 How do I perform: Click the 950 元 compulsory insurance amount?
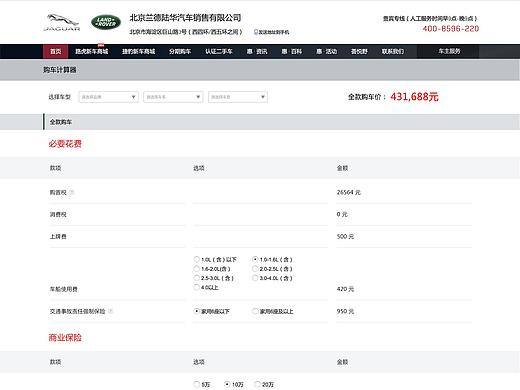pyautogui.click(x=345, y=311)
